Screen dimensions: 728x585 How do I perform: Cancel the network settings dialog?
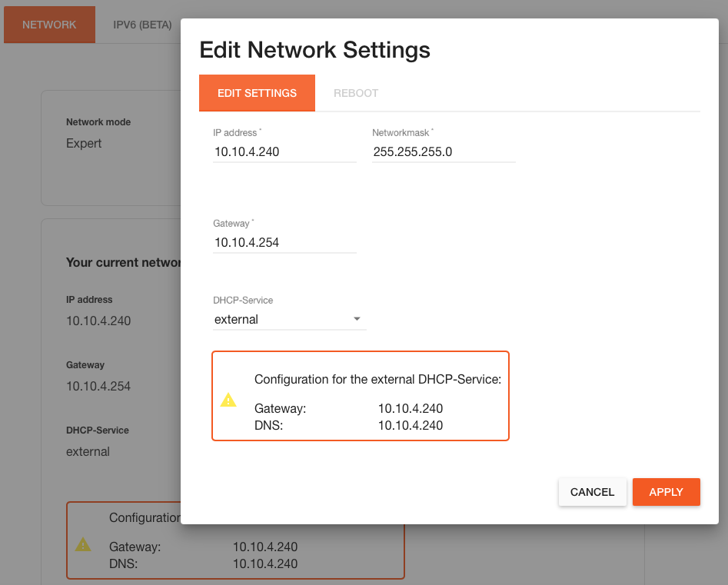(x=592, y=492)
